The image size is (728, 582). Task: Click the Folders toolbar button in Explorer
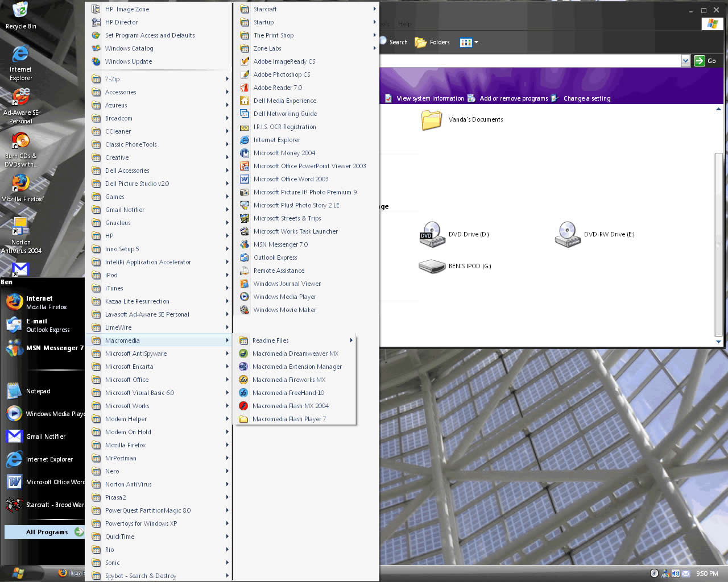point(432,42)
